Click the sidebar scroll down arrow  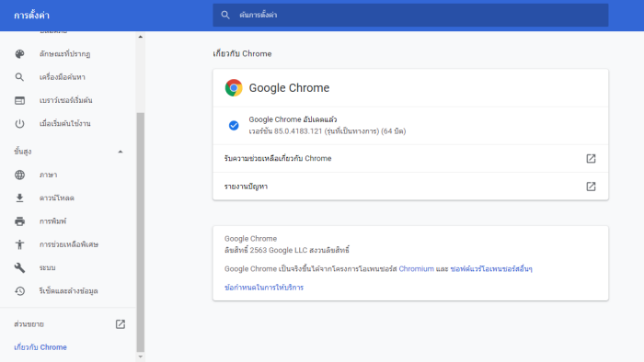tap(141, 357)
